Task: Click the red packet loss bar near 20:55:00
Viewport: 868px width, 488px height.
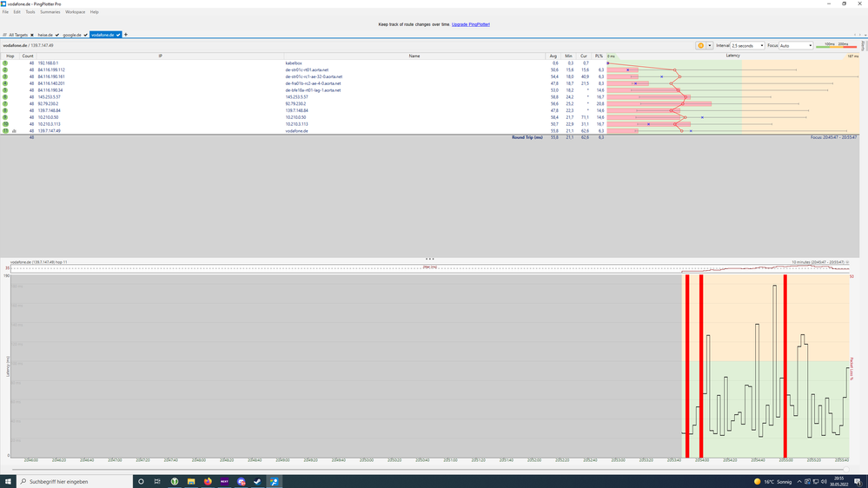Action: [785, 366]
